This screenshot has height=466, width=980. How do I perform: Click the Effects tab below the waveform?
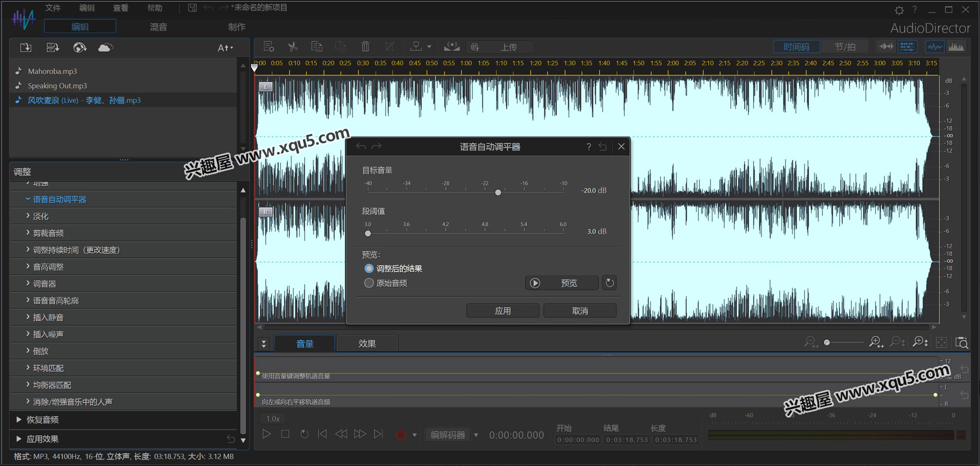point(367,343)
